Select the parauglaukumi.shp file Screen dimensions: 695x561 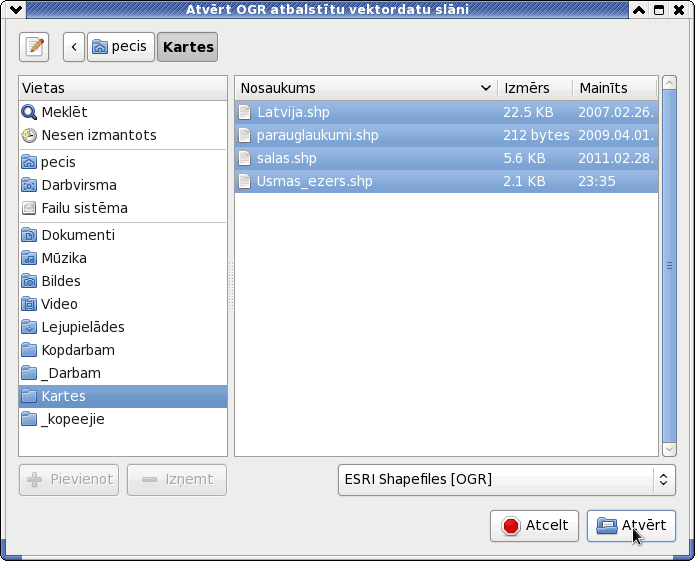pyautogui.click(x=446, y=135)
